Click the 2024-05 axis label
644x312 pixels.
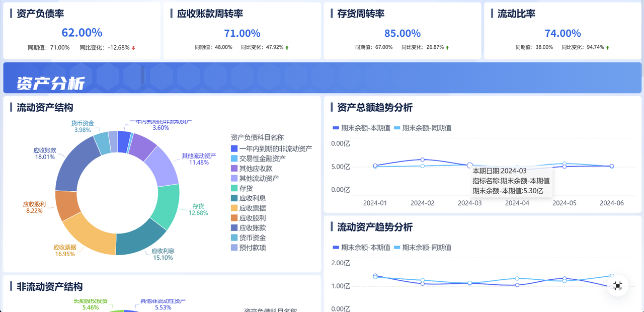click(565, 203)
